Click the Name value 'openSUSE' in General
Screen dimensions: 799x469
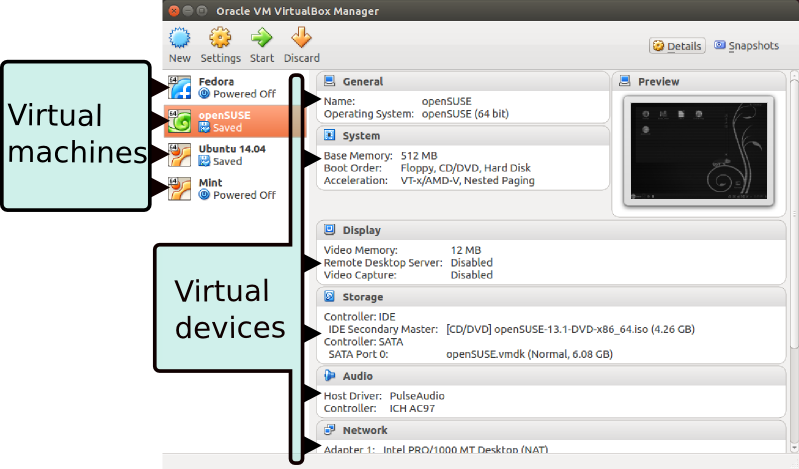(446, 101)
